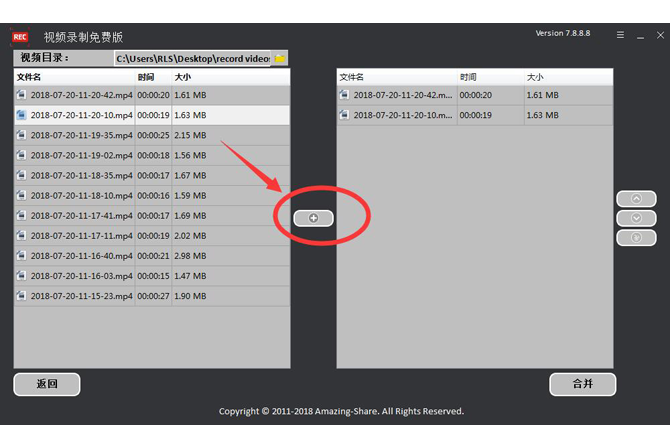
Task: Select 2018-07-20-11-17-41.mp4 in the list
Action: (81, 215)
